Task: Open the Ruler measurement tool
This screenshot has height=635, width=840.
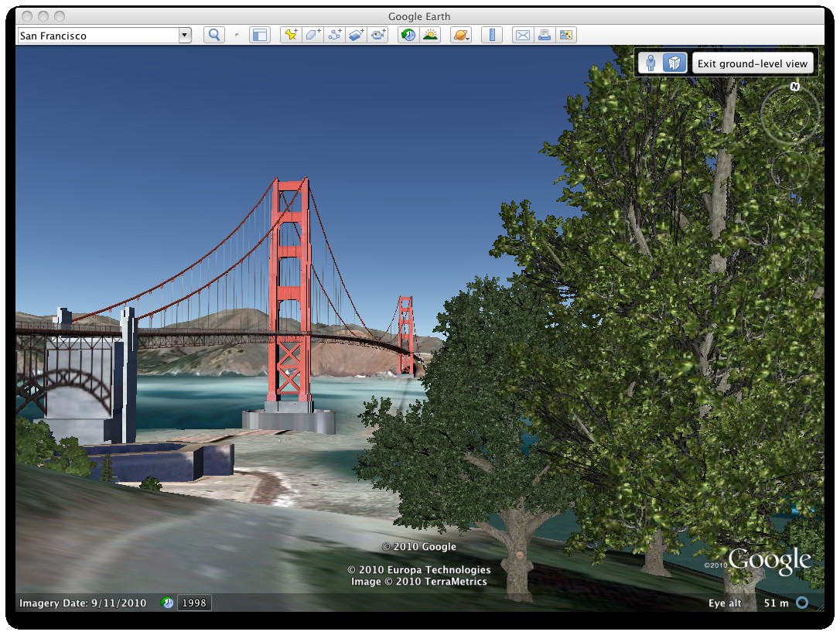Action: click(x=493, y=35)
